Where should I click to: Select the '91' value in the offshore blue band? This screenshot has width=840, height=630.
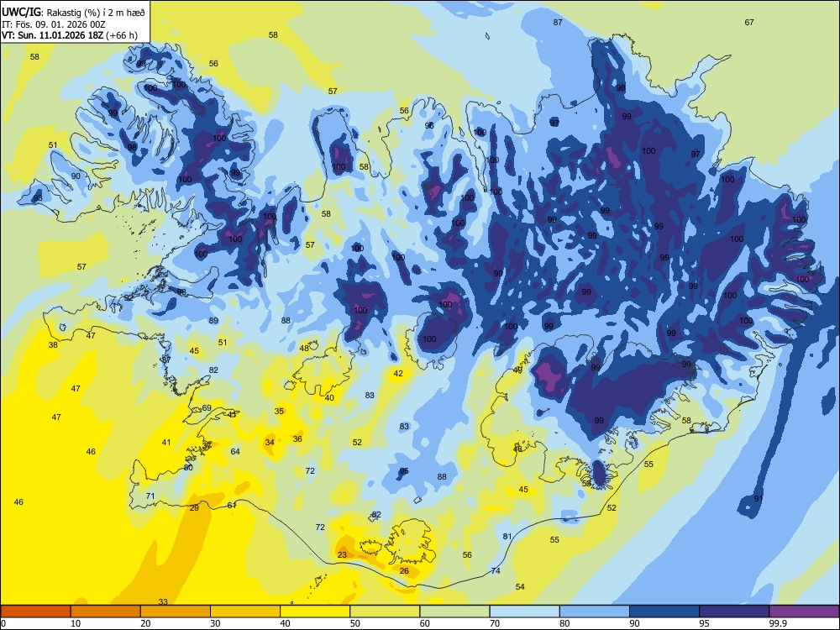[759, 499]
